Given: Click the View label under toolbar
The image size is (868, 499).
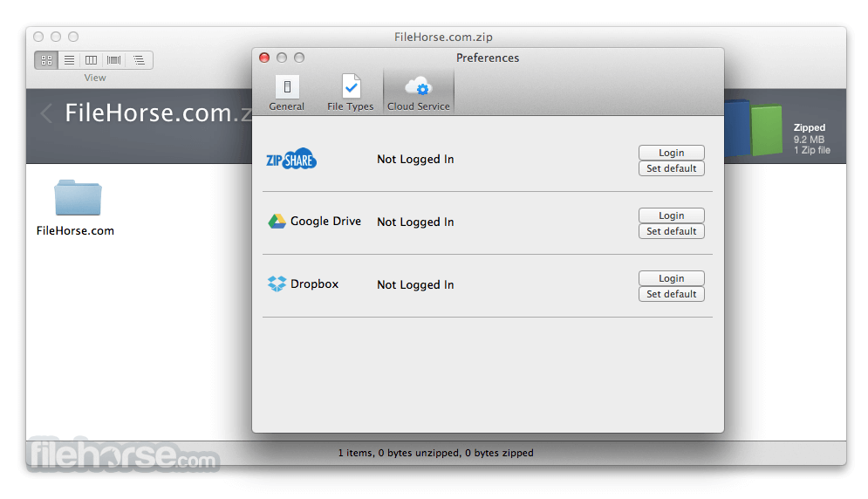Looking at the screenshot, I should [x=95, y=78].
